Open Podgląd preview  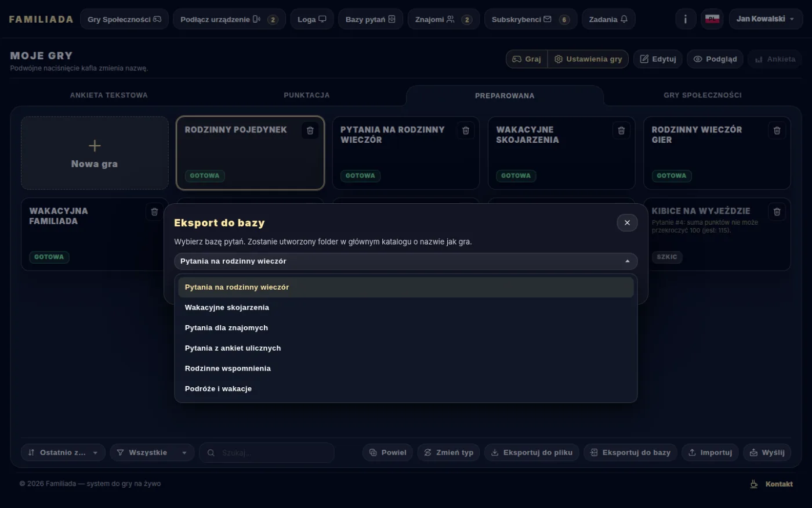point(715,59)
